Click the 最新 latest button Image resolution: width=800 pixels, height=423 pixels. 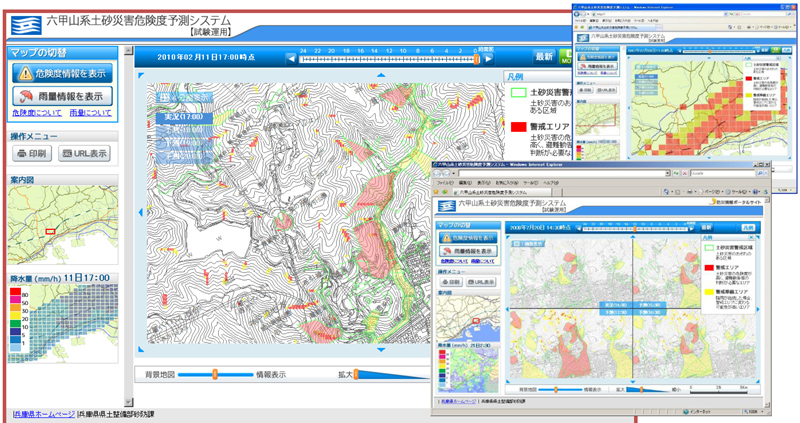(544, 57)
